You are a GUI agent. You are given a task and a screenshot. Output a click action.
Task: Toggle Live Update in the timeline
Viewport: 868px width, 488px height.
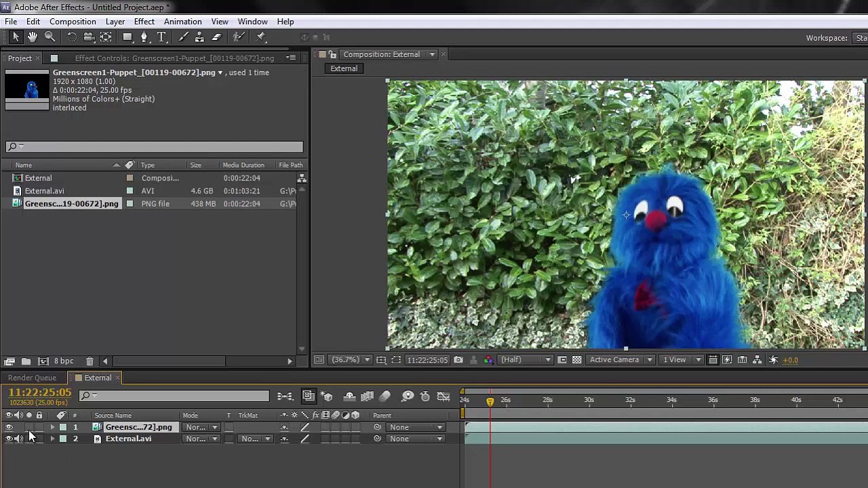tap(309, 396)
